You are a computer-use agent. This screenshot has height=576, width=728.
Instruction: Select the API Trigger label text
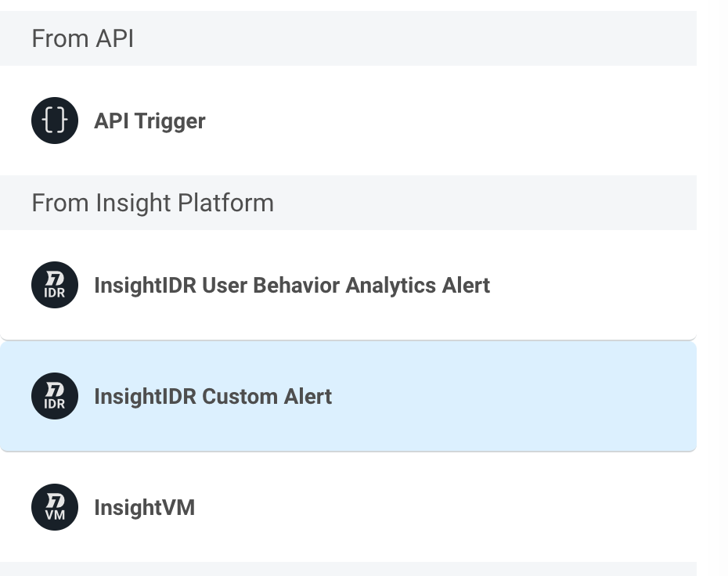[x=150, y=121]
